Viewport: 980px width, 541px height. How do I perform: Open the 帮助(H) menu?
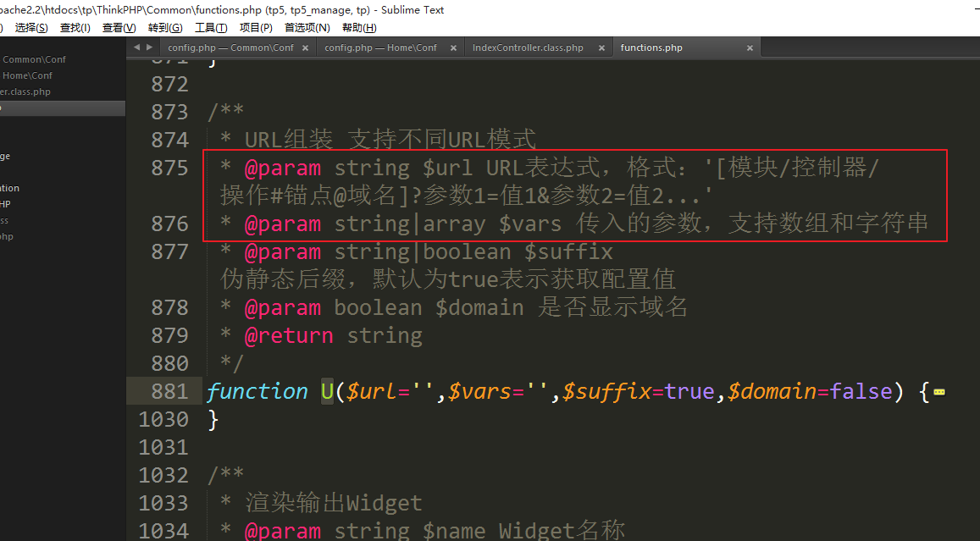coord(358,28)
